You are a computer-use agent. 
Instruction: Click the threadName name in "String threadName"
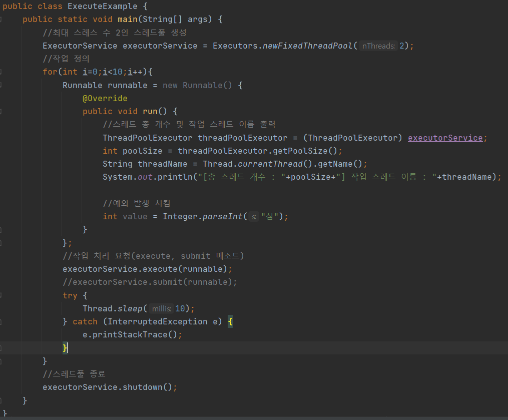point(163,164)
